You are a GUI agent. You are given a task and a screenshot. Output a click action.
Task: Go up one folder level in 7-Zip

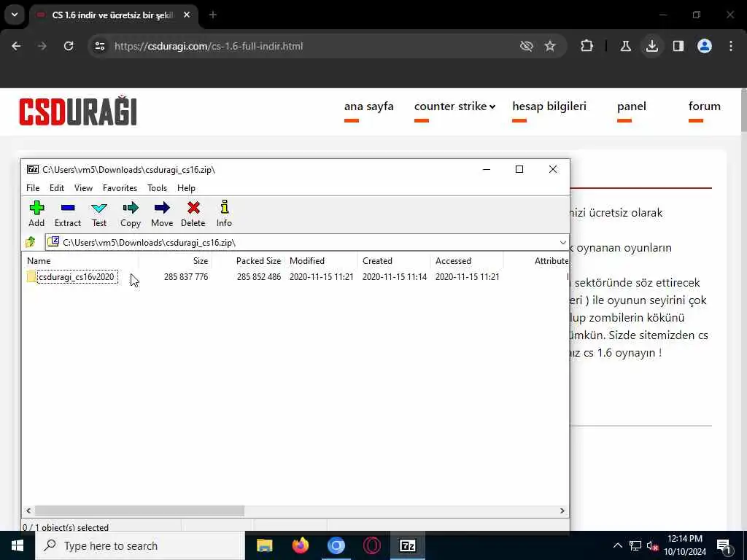coord(31,242)
